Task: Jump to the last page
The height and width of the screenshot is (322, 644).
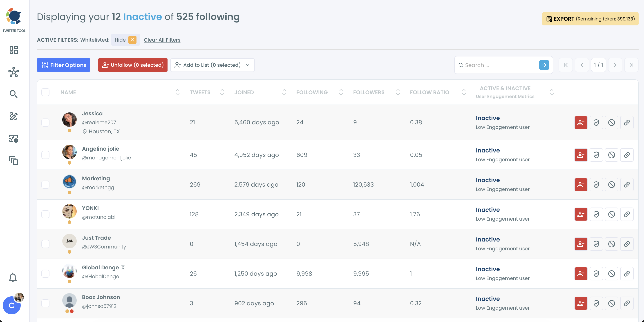Action: click(631, 65)
